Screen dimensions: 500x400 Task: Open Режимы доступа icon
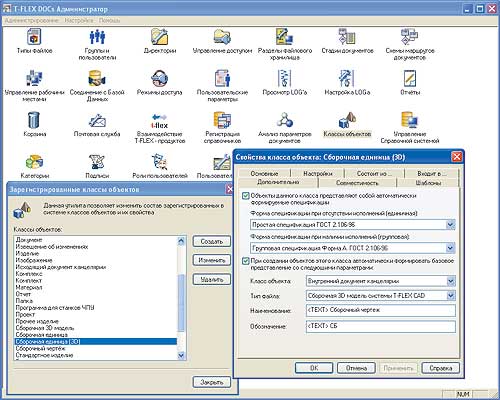160,78
